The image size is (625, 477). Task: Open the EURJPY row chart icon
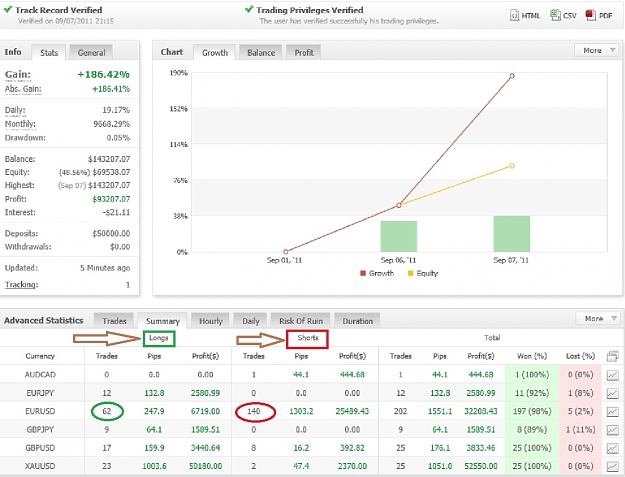pos(613,393)
